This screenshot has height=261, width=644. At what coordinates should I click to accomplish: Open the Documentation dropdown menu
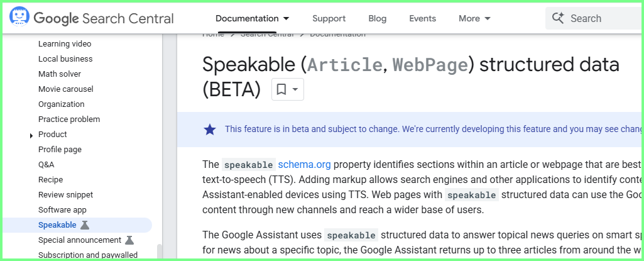click(252, 18)
